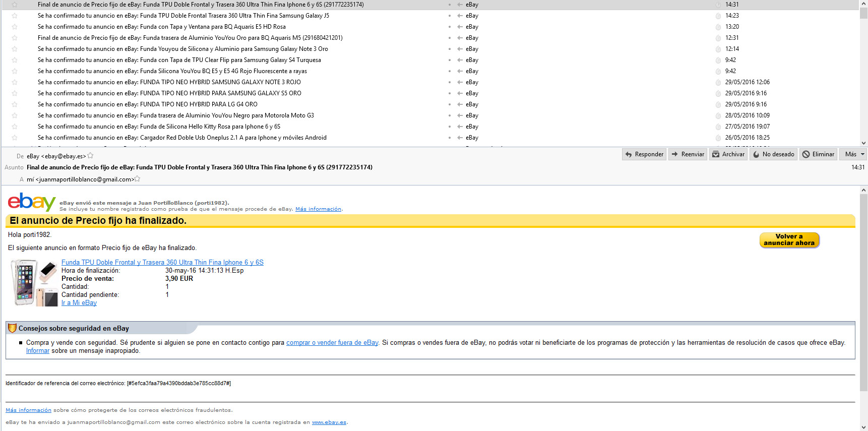Image resolution: width=868 pixels, height=431 pixels.
Task: Star the BQ Aquaris M5 final de anuncio email
Action: 15,38
